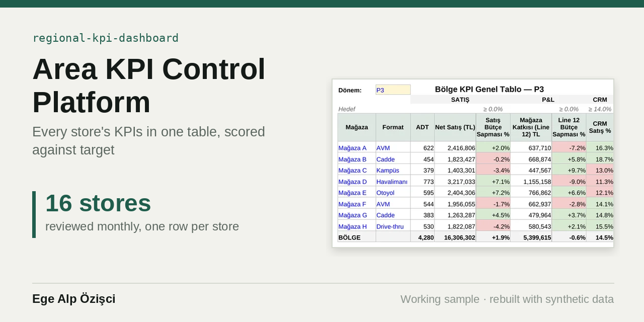Screen dimensions: 644x322
Task: Click the Net Satış (TL) column header
Action: pos(455,127)
